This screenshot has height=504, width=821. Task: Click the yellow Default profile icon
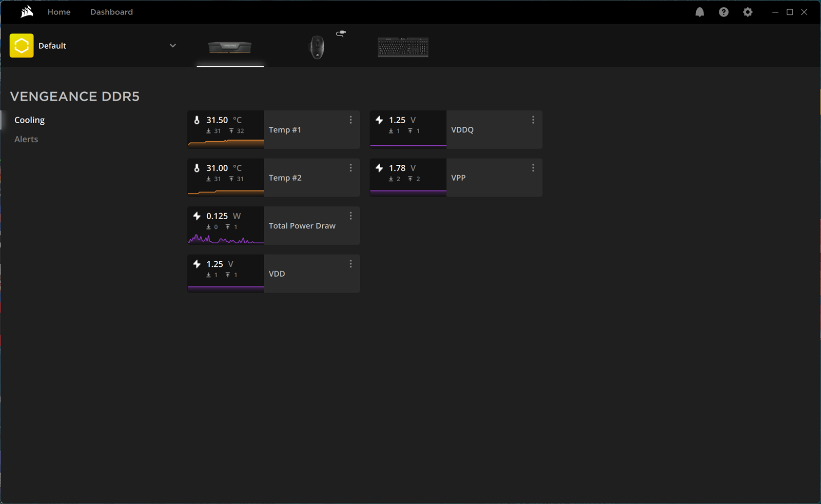click(22, 46)
